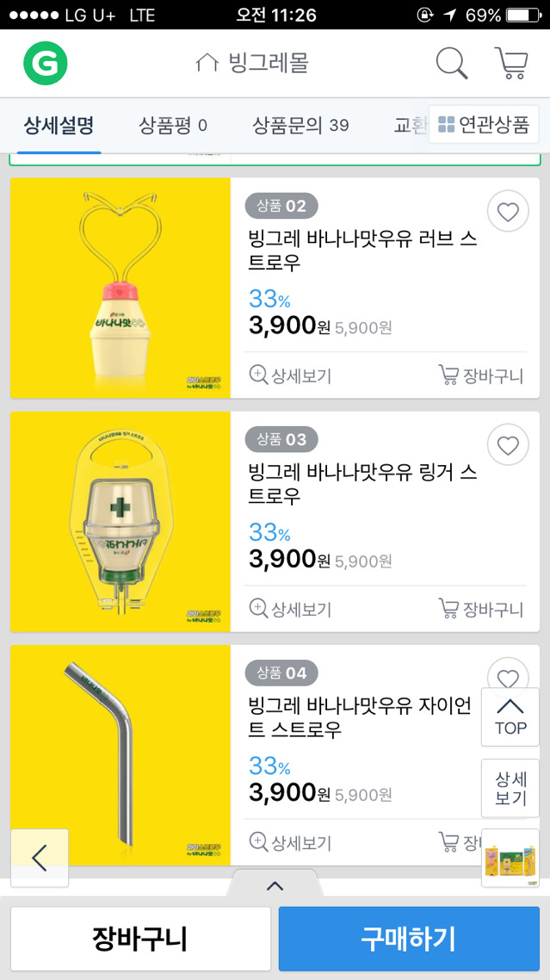The width and height of the screenshot is (550, 980).
Task: Open search with the magnifier icon
Action: 451,63
